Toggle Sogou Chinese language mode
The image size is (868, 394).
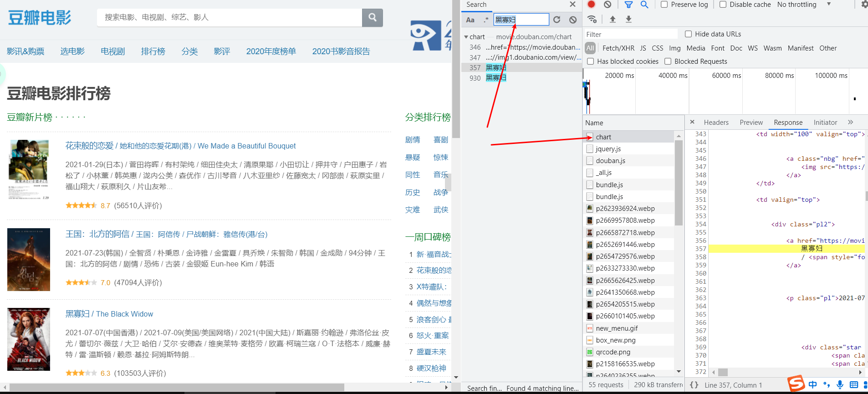click(813, 385)
